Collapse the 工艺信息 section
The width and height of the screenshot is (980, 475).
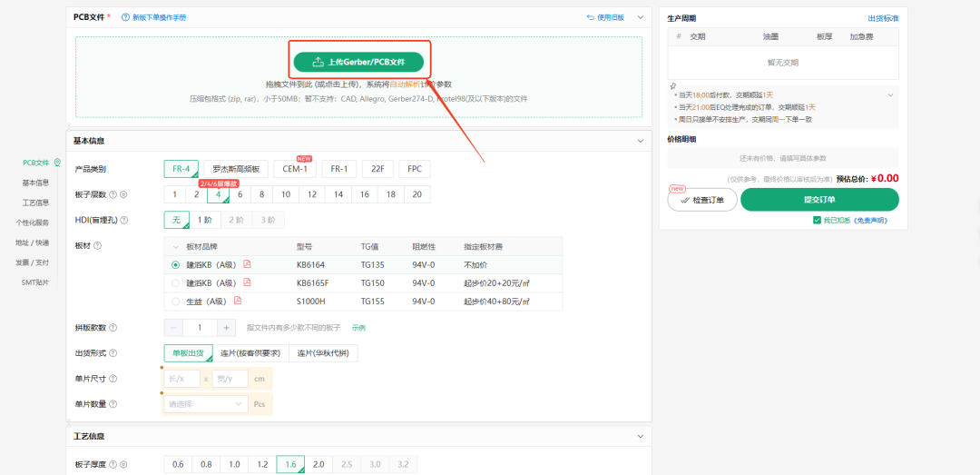tap(640, 436)
